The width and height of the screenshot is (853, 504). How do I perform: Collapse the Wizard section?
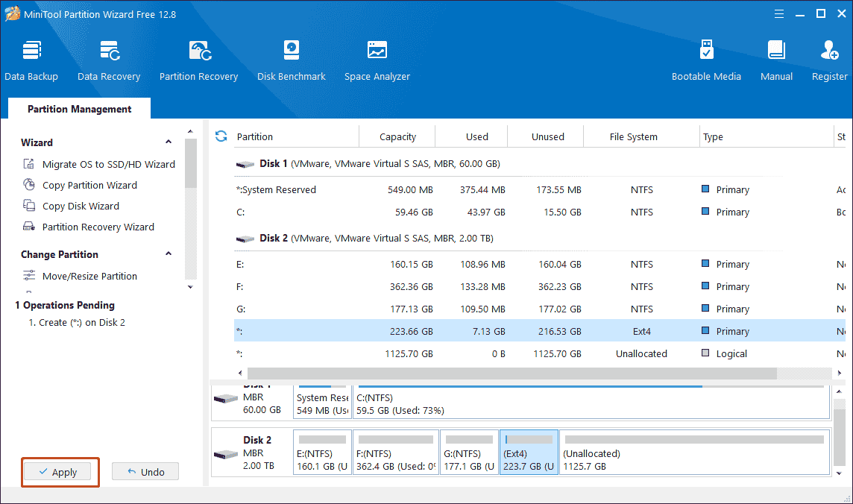click(169, 142)
